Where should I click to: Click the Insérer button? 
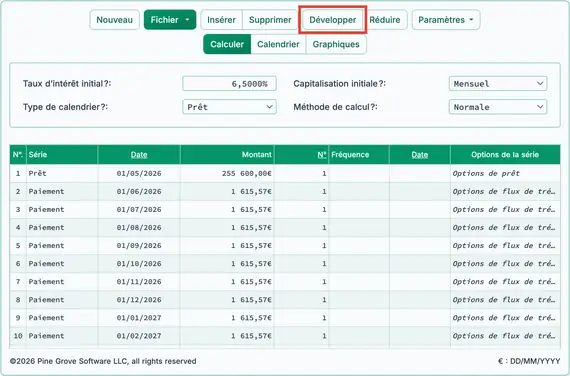click(x=221, y=20)
